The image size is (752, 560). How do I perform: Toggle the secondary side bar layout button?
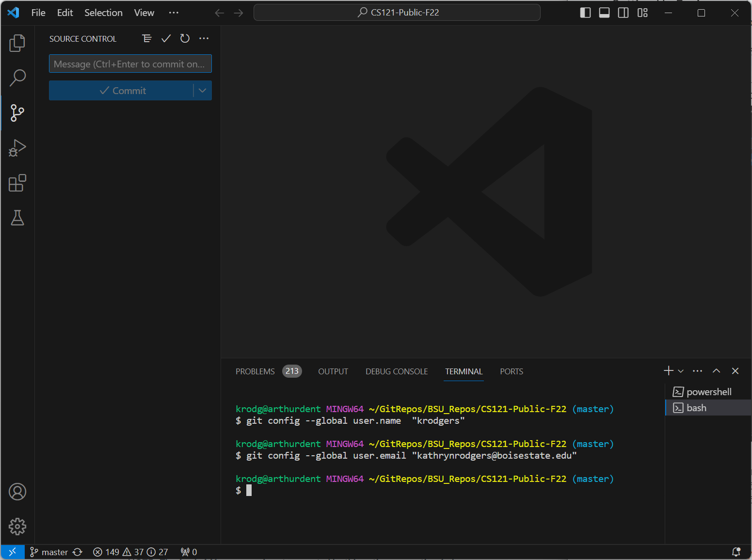tap(623, 13)
